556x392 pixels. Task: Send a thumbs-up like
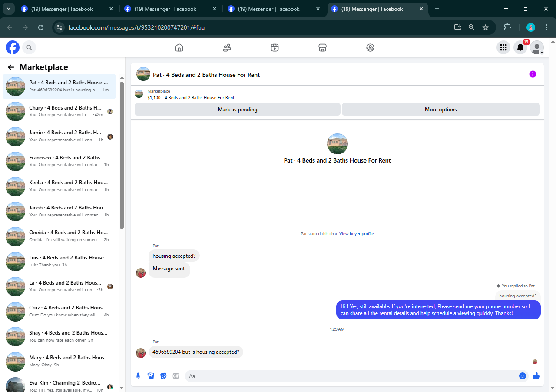coord(536,376)
